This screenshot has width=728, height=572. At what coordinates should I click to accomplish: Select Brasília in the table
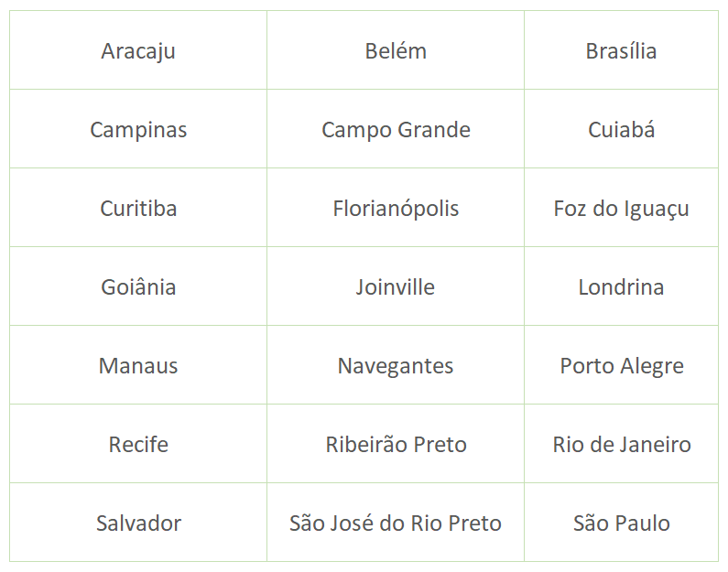coord(621,50)
